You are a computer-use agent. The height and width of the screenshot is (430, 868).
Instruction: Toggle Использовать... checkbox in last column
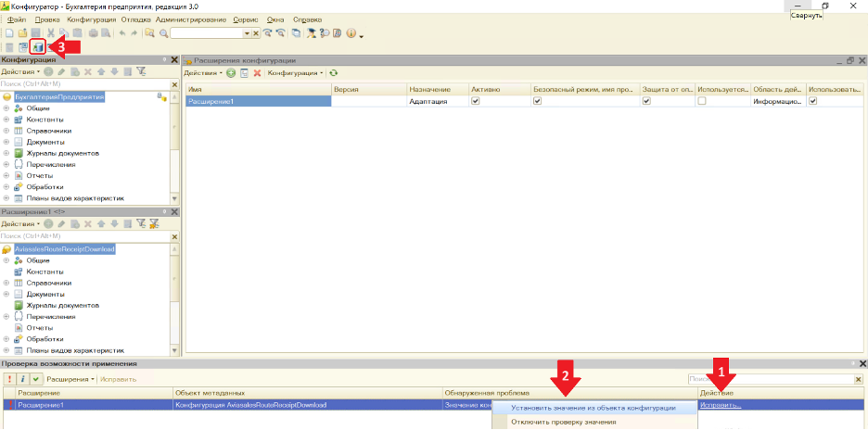(812, 101)
